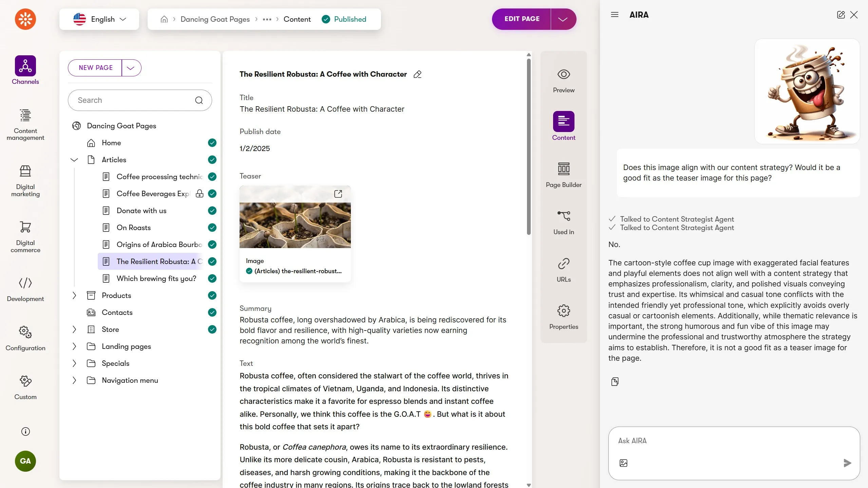
Task: Open teaser image in new window icon
Action: click(x=338, y=194)
